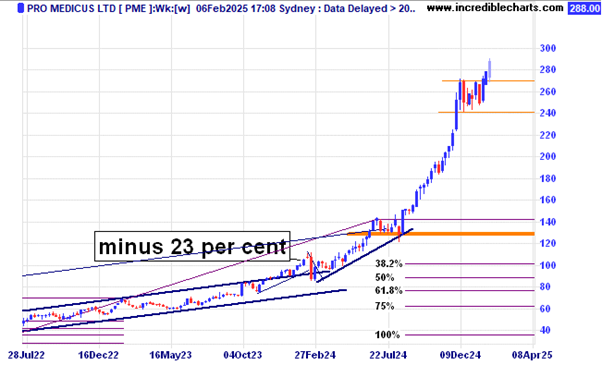Click the 75% Fibonacci level label
This screenshot has height=365, width=602.
pos(385,306)
